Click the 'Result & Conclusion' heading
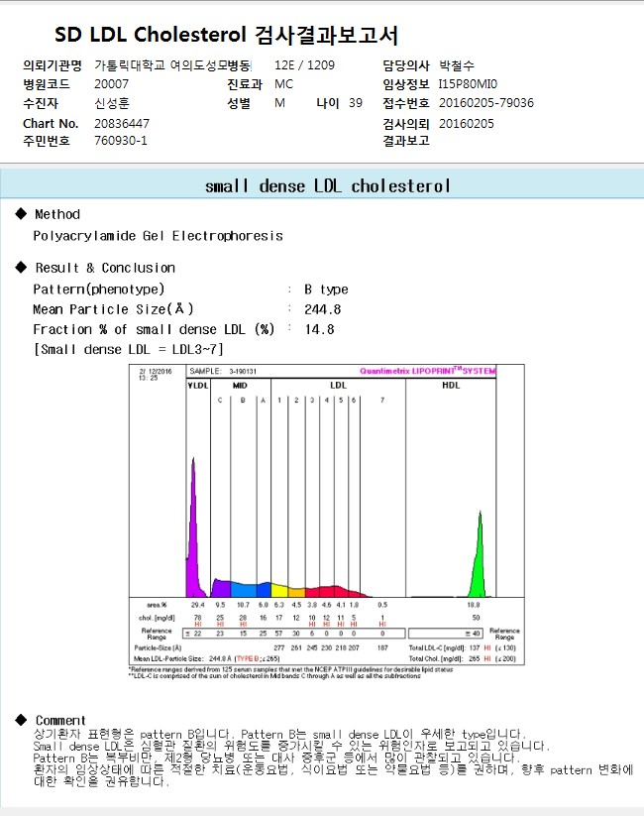Viewport: 644px width, 816px height. click(x=105, y=268)
